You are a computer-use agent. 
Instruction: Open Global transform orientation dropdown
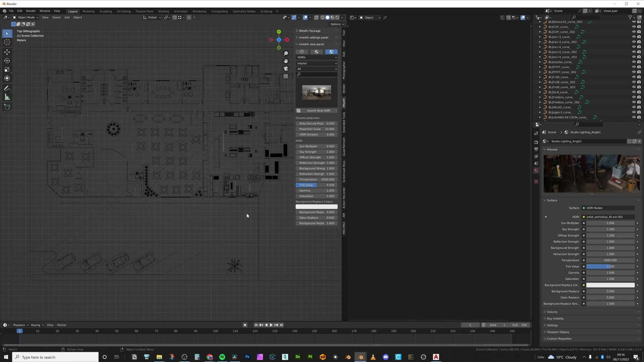152,18
